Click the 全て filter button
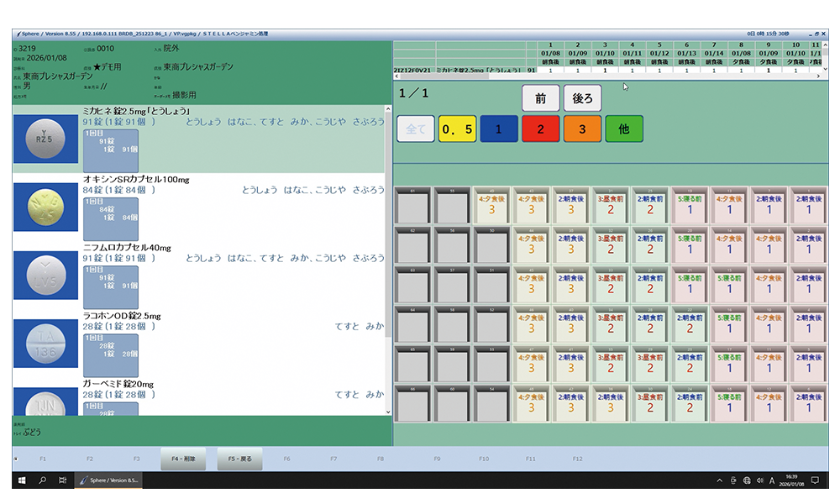Image resolution: width=840 pixels, height=504 pixels. (x=416, y=129)
